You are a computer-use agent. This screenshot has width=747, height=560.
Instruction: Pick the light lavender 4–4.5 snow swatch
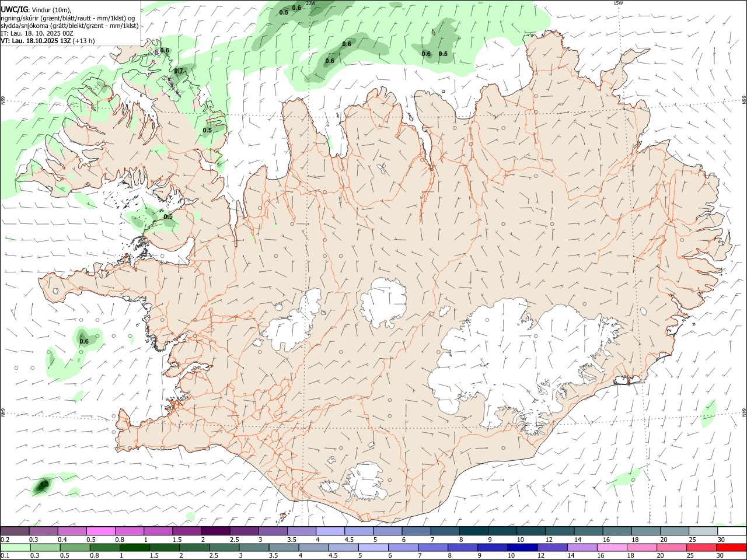[330, 531]
